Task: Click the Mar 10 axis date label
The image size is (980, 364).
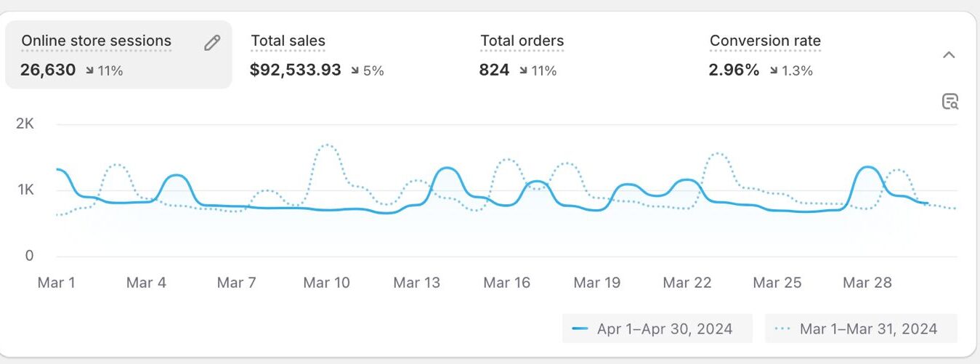Action: (x=326, y=283)
